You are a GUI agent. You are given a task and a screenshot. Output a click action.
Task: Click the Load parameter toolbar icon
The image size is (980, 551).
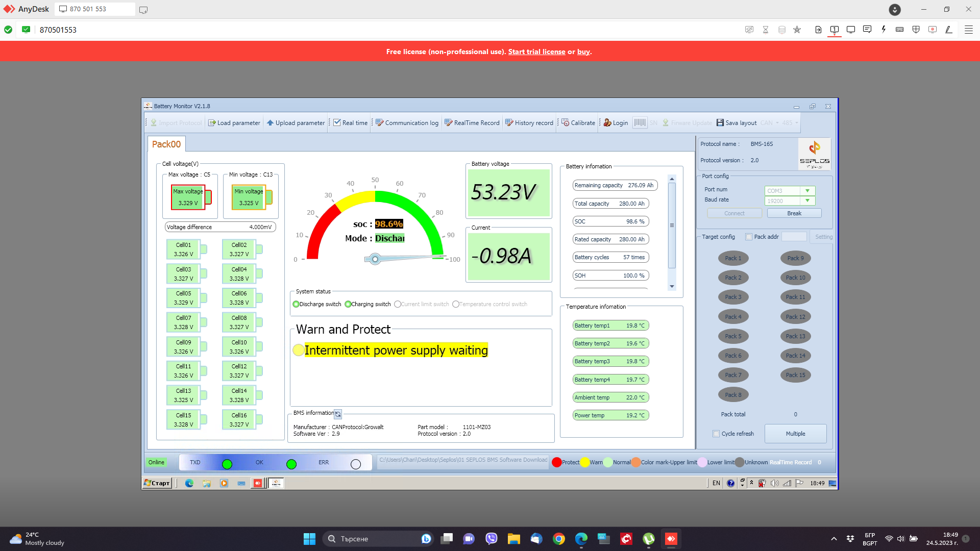pyautogui.click(x=212, y=123)
